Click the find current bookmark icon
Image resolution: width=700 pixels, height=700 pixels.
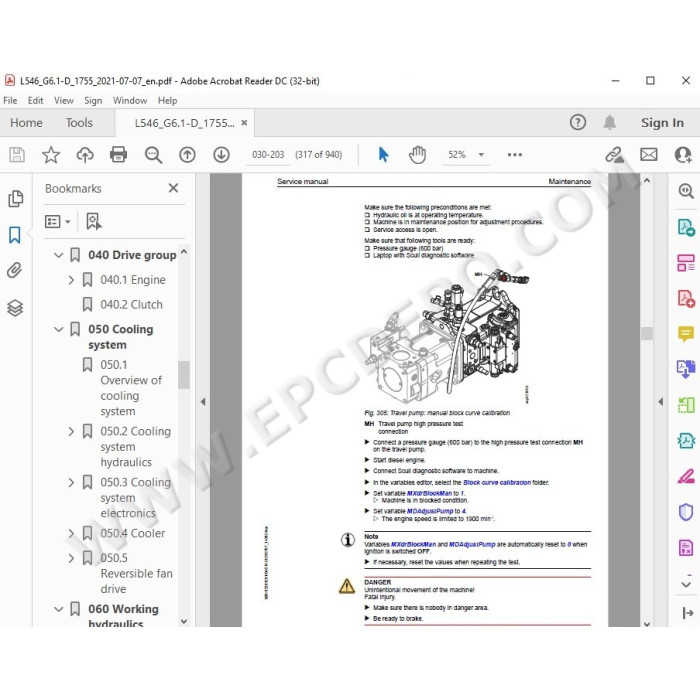coord(93,221)
